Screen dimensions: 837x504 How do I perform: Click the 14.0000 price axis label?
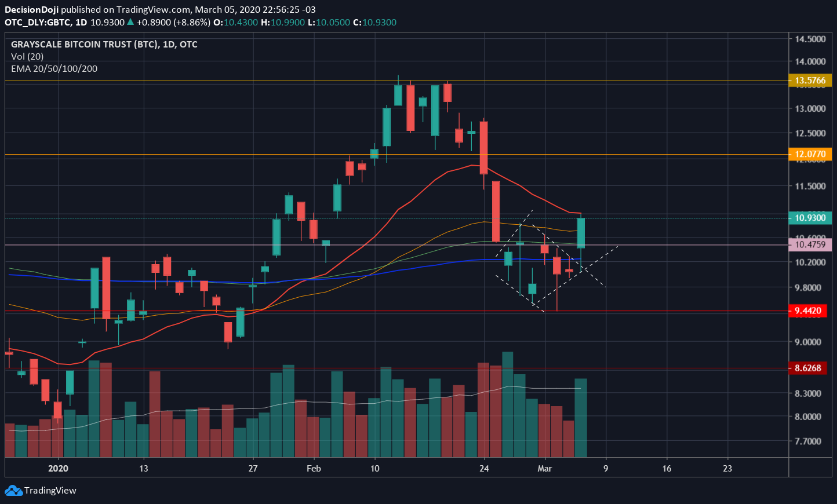point(810,61)
